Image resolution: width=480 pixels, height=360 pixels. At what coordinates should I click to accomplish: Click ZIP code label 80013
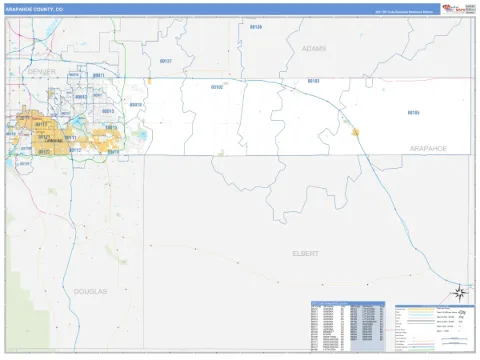pyautogui.click(x=108, y=111)
